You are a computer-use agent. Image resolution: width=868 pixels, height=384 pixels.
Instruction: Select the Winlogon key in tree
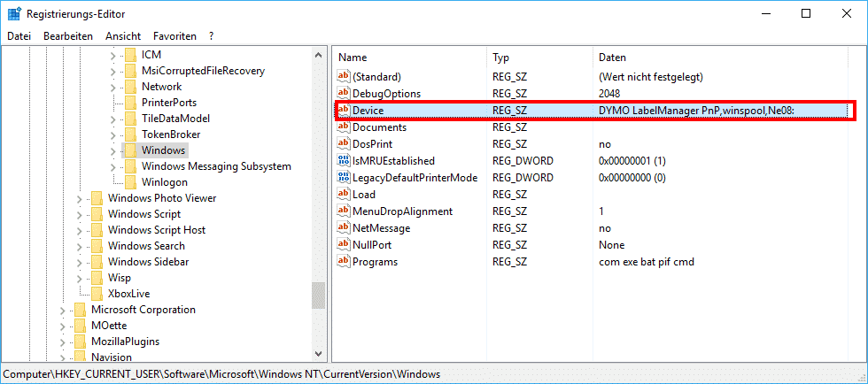(164, 182)
